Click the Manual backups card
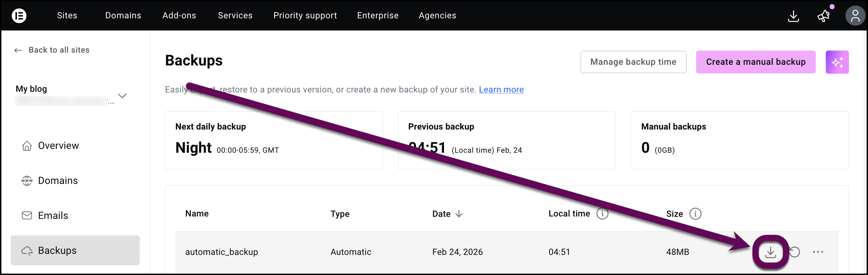The height and width of the screenshot is (275, 868). (x=740, y=140)
